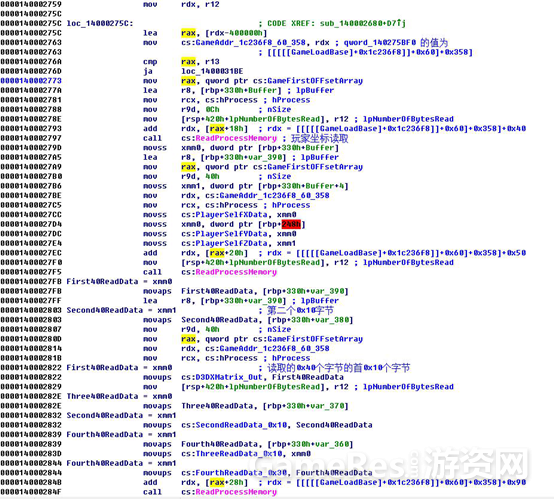Select the mov rdx, r12 instruction at 0000000140002759

coord(181,5)
